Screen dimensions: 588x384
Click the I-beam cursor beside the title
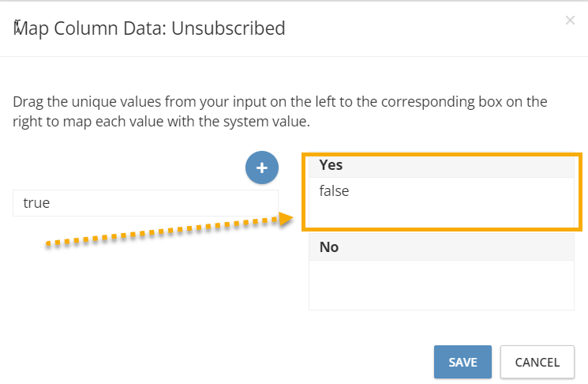tap(17, 27)
